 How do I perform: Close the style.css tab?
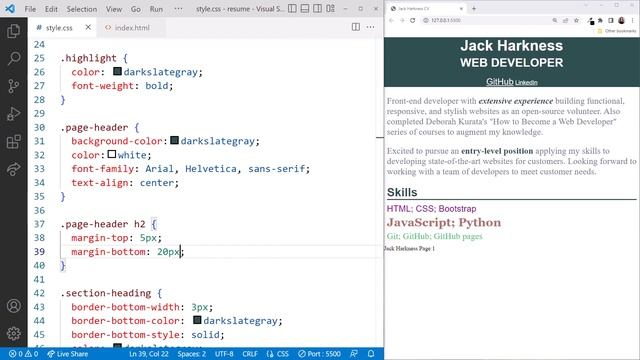(x=88, y=27)
